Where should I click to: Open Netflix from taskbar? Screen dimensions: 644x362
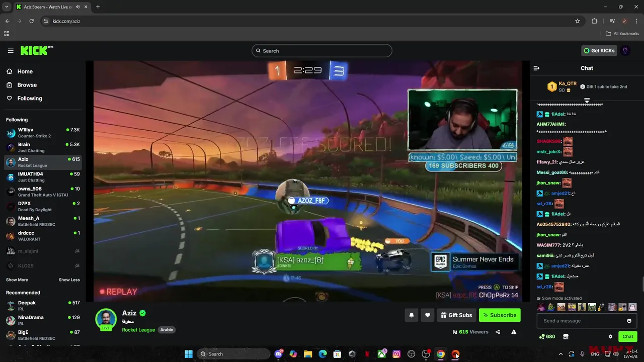(367, 354)
